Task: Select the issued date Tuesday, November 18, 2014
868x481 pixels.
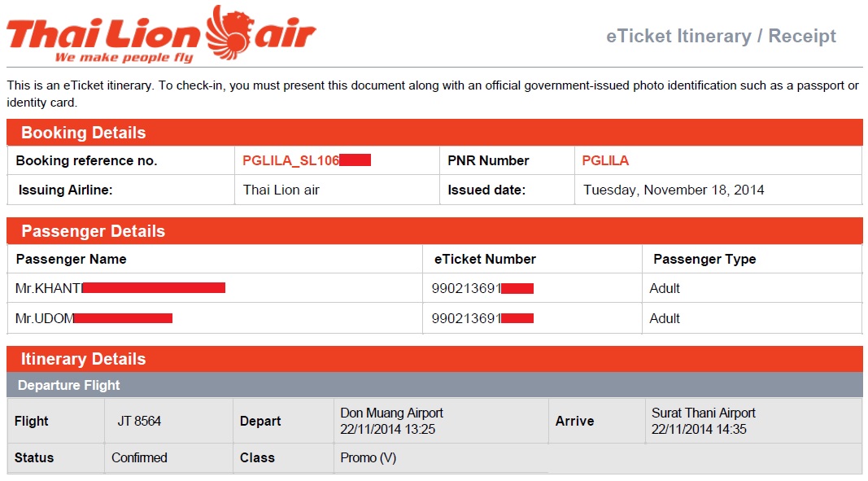Action: (674, 190)
